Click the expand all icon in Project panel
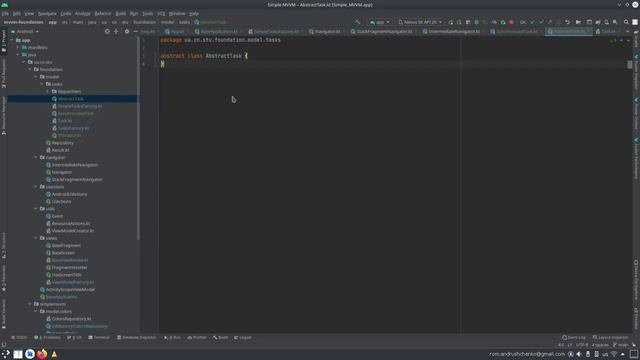Image resolution: width=640 pixels, height=360 pixels. 116,31
